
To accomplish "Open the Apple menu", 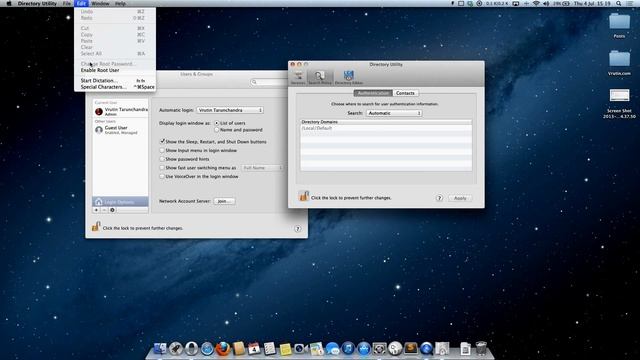I will (x=9, y=3).
